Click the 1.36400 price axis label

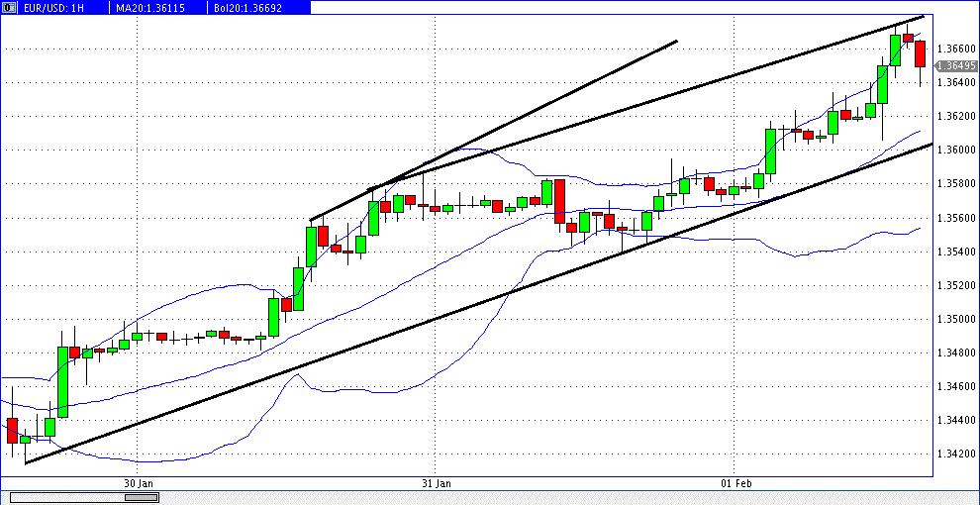[x=957, y=82]
